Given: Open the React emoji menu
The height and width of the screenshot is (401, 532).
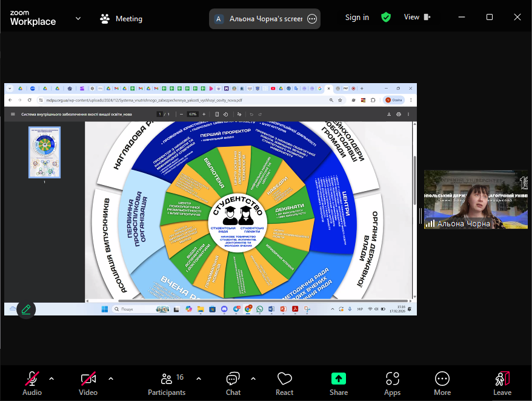Looking at the screenshot, I should pos(284,383).
